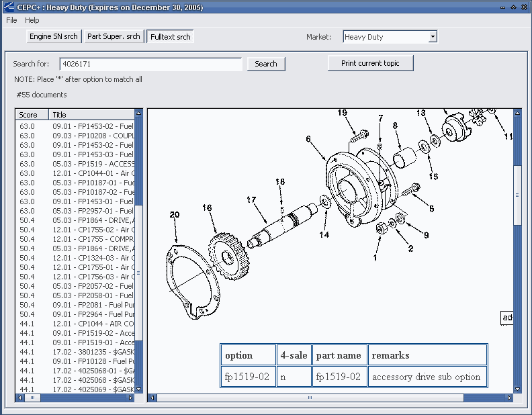Open the 09.03 - FP10208 result in list
The width and height of the screenshot is (532, 415).
(93, 135)
